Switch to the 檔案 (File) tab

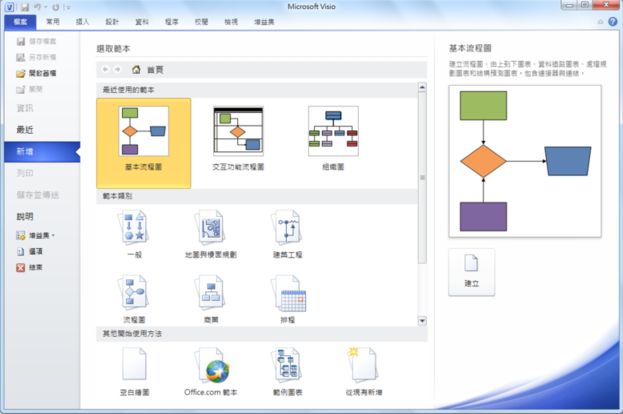pyautogui.click(x=20, y=22)
